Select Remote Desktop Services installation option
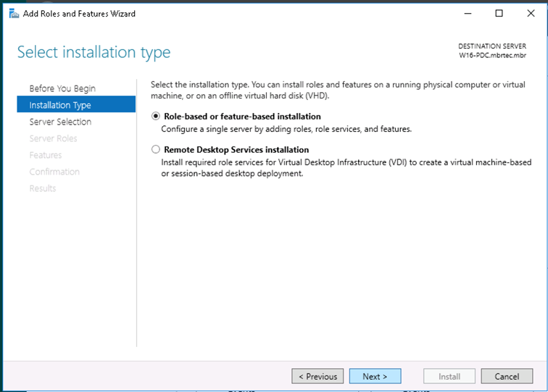The image size is (548, 392). (x=156, y=149)
